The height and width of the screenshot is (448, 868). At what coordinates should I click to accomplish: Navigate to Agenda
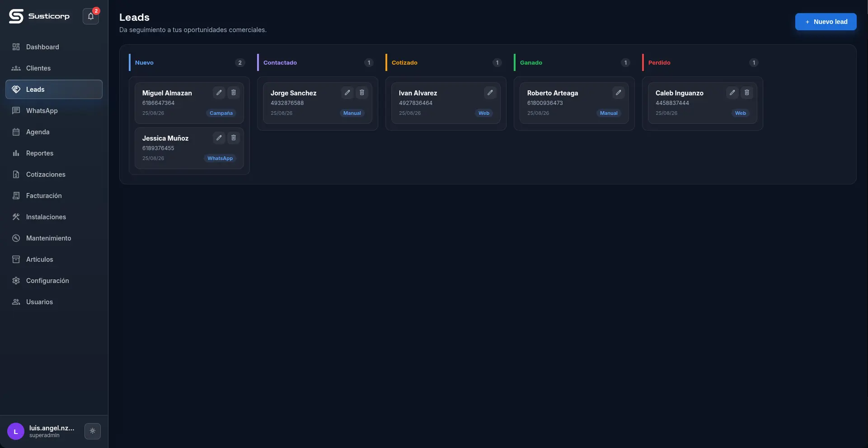tap(54, 132)
